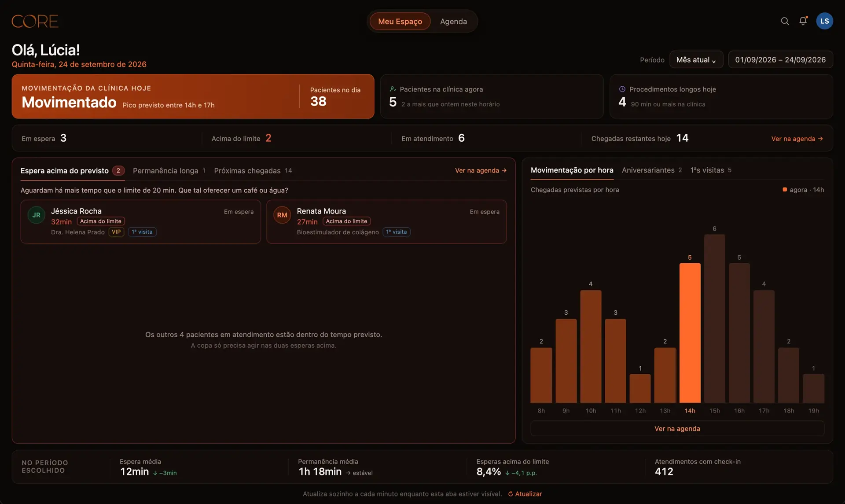
Task: Click the Espera média 12min metric
Action: (148, 467)
